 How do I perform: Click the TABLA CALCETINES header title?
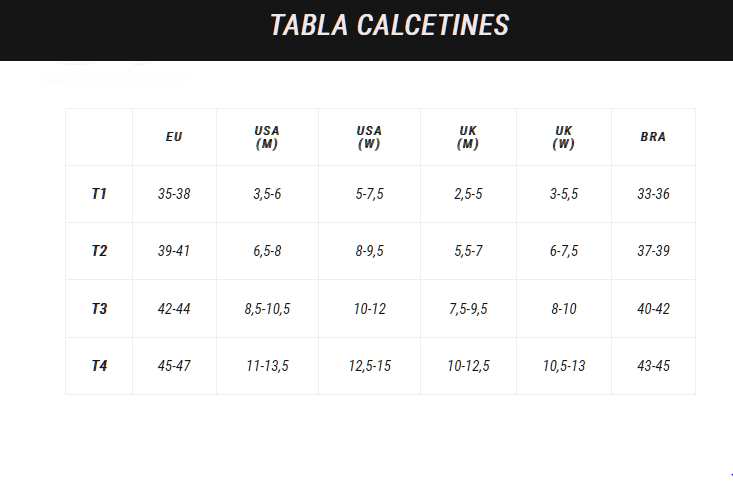coord(389,25)
